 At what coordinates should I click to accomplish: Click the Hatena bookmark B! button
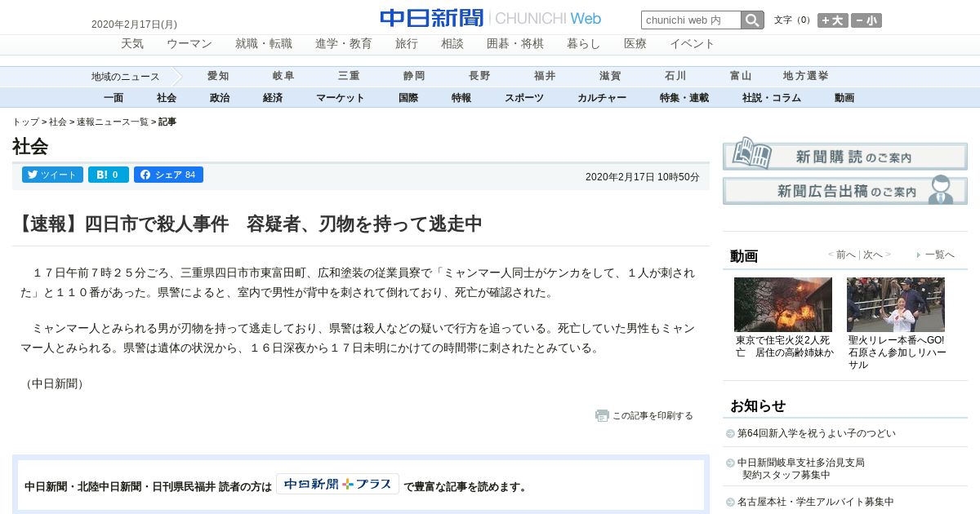coord(108,175)
